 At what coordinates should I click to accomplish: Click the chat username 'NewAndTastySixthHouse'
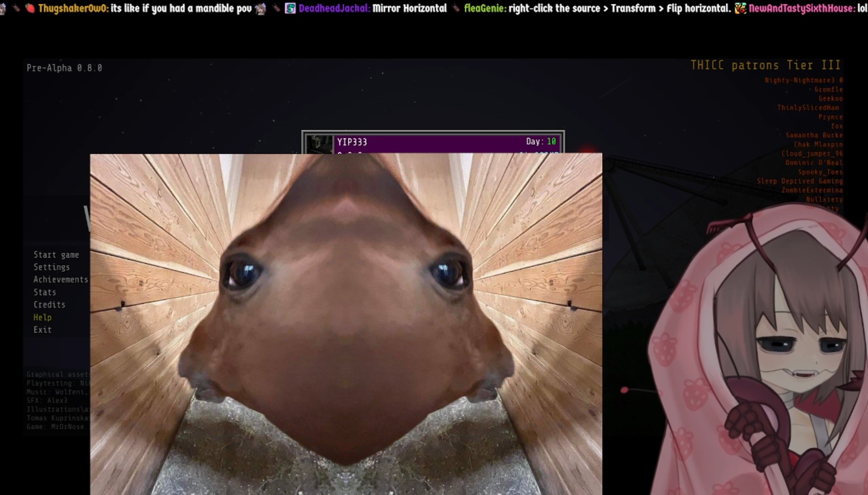[802, 8]
